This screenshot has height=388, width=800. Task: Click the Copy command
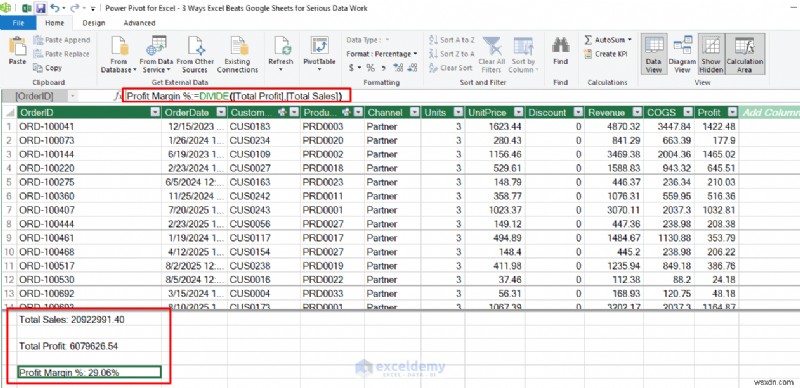tap(48, 67)
